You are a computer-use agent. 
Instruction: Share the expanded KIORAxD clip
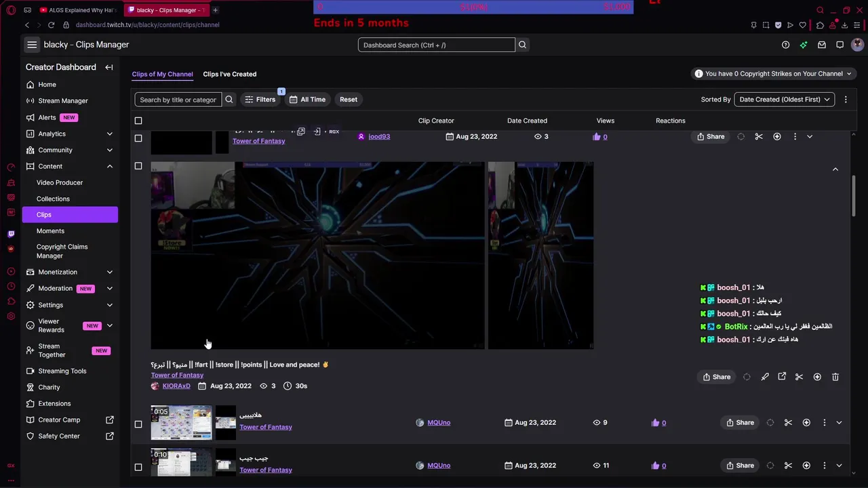(717, 377)
